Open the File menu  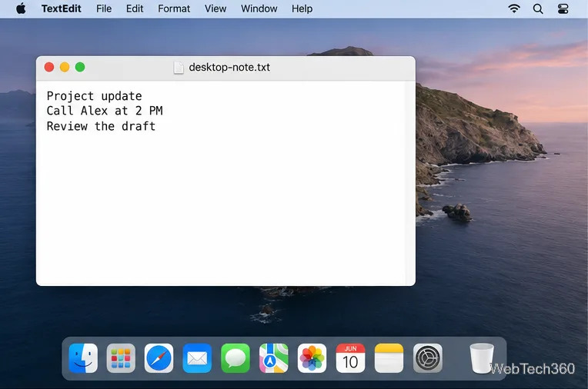[x=104, y=8]
